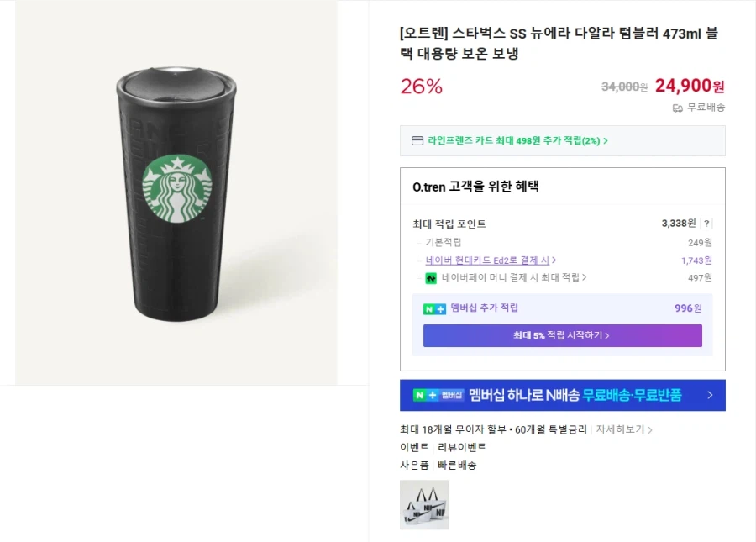Click the Nike bag gift thumbnail
Screen dimensions: 756x542
(423, 506)
